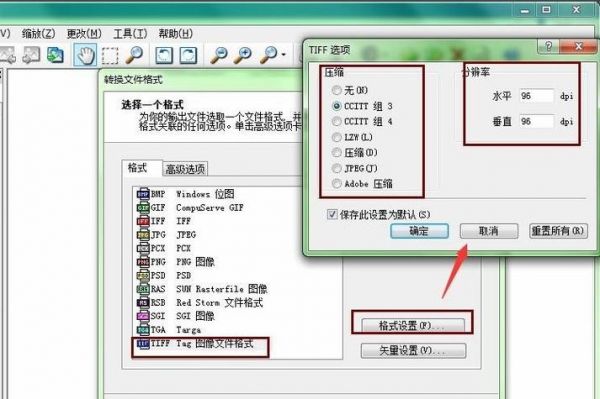Select CCITT 组 4 compression
The height and width of the screenshot is (399, 600).
pos(336,122)
